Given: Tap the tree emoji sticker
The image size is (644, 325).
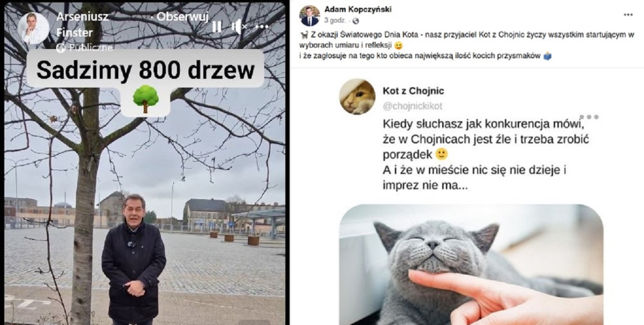Looking at the screenshot, I should click(x=145, y=100).
